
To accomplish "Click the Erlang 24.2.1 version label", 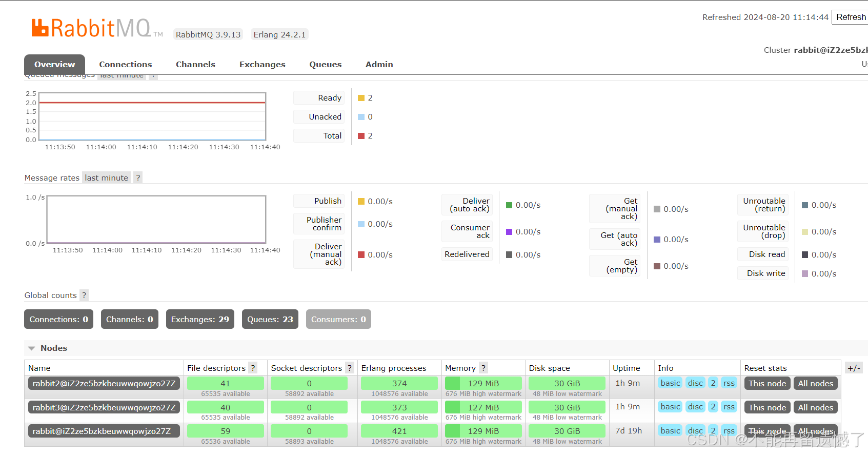I will point(279,34).
